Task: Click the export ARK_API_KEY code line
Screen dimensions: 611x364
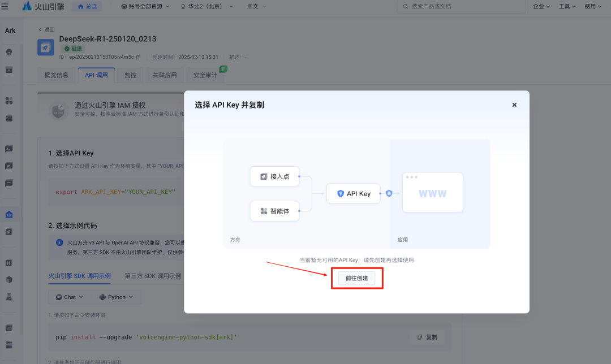Action: tap(115, 192)
